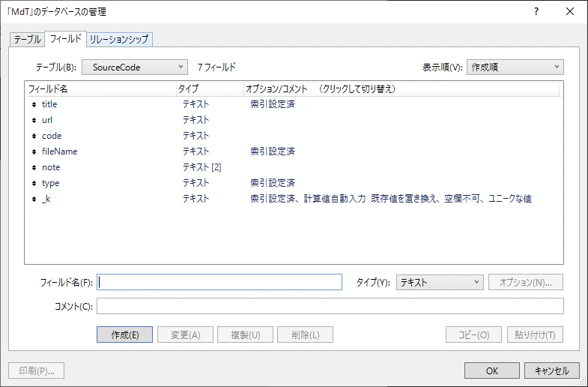Select the _k field name
Image resolution: width=588 pixels, height=387 pixels.
pos(46,199)
